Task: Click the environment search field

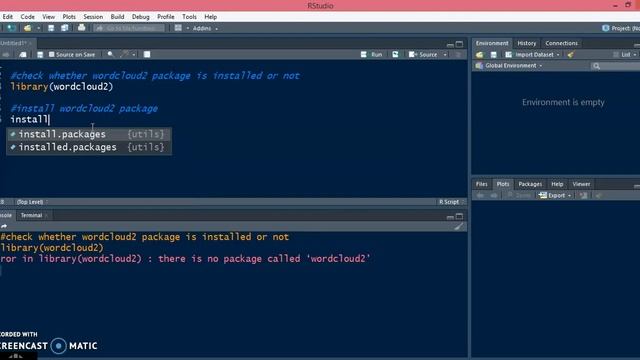Action: [x=615, y=66]
